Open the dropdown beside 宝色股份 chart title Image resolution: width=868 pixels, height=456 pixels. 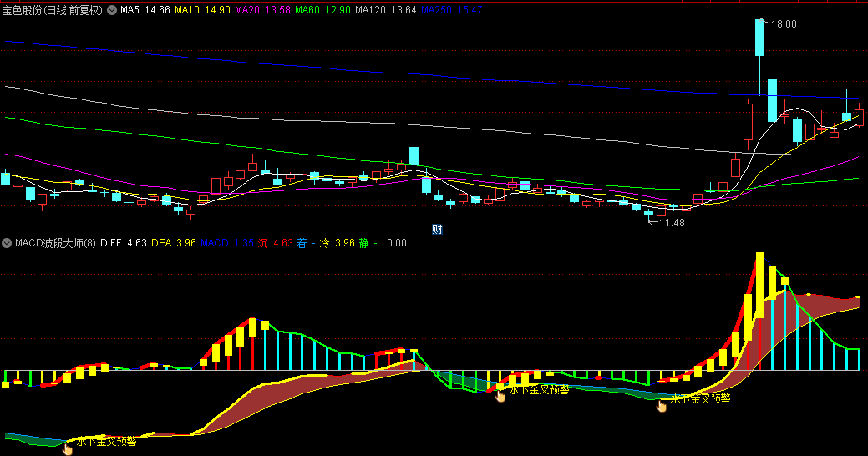click(112, 10)
